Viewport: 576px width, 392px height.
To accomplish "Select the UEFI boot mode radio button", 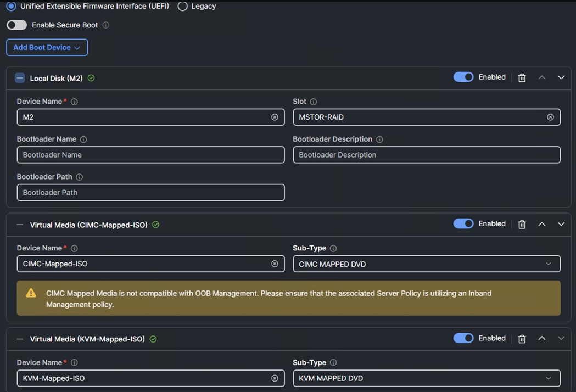I will (x=12, y=6).
